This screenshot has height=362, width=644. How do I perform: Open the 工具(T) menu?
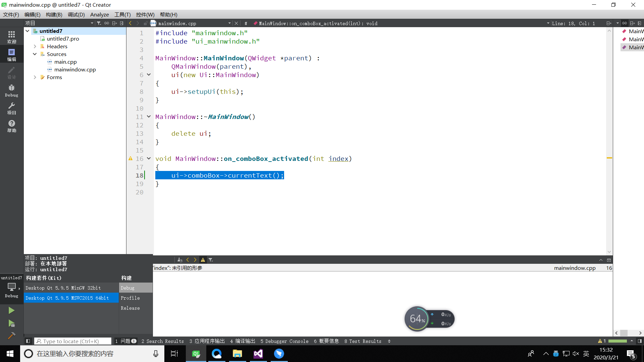pos(122,14)
